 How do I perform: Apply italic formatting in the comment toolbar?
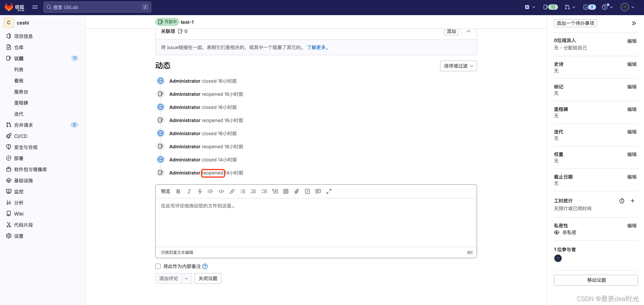(189, 191)
